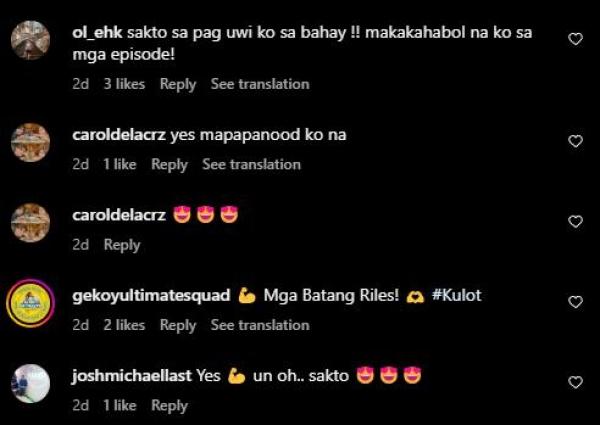The height and width of the screenshot is (425, 600).
Task: Like gekoyultimatesquad's Mga Batang Riles comment
Action: click(575, 302)
